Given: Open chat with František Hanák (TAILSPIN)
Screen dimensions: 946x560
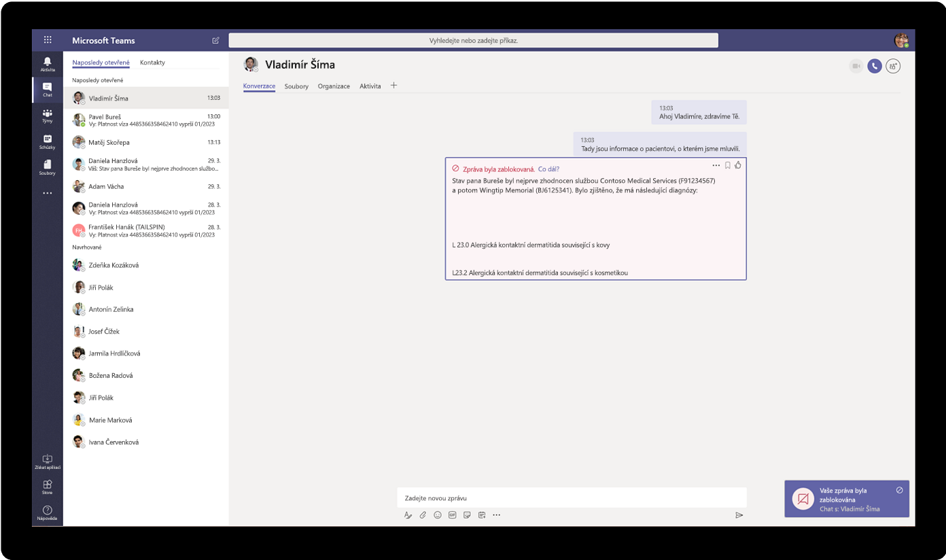Looking at the screenshot, I should coord(146,230).
